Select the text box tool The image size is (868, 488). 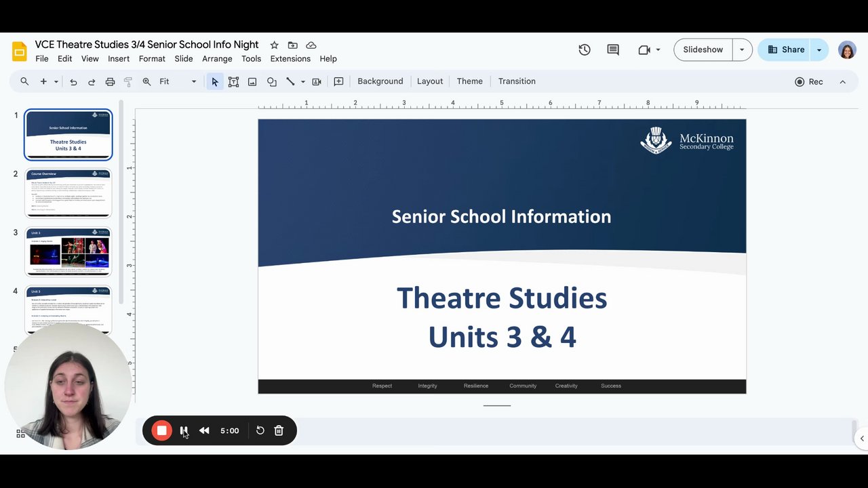click(x=233, y=81)
